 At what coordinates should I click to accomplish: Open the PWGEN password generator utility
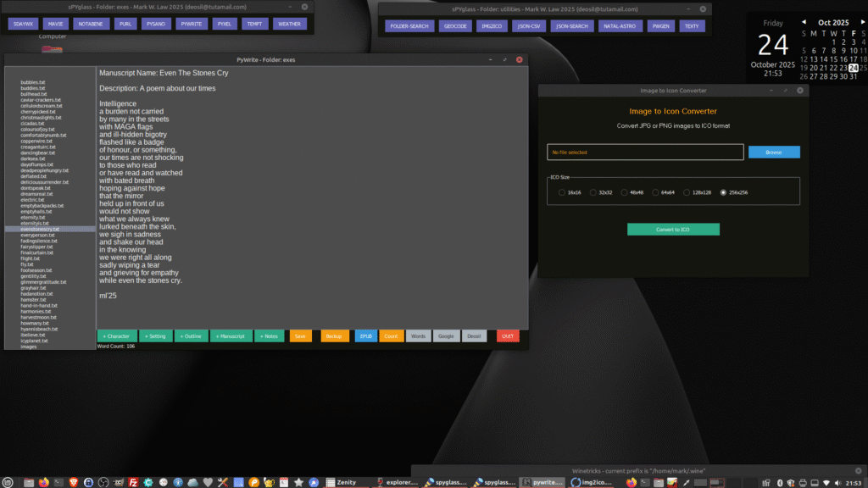pyautogui.click(x=661, y=25)
